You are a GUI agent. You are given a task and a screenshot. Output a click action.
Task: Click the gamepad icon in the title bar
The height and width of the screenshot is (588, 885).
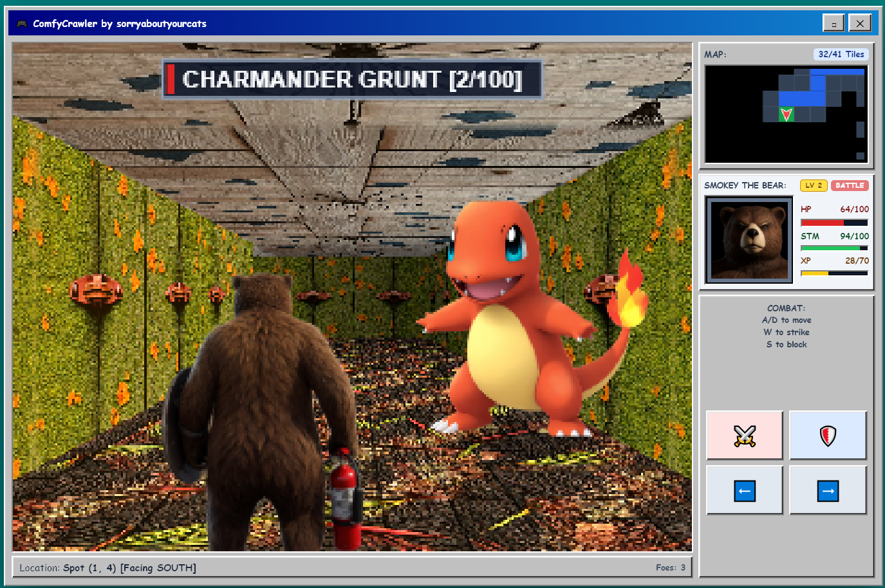tap(22, 24)
